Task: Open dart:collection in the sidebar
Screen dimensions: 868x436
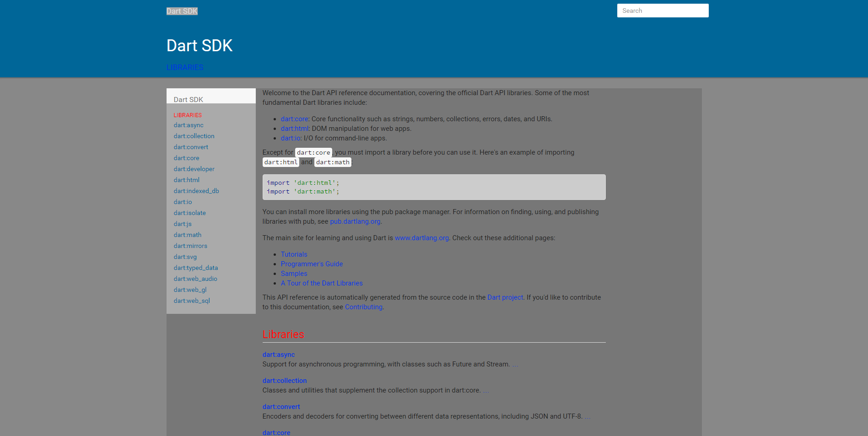Action: click(194, 136)
